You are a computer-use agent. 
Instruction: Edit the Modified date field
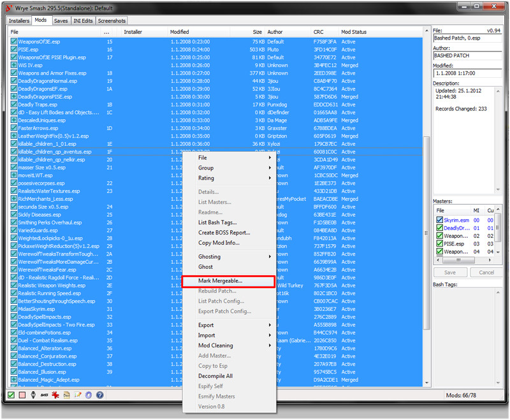pos(467,73)
